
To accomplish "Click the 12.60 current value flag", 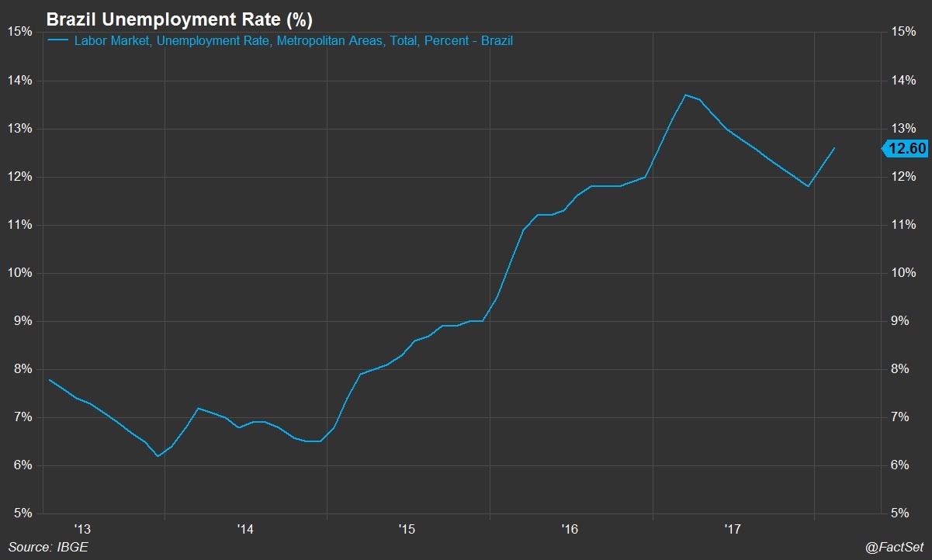I will [906, 149].
